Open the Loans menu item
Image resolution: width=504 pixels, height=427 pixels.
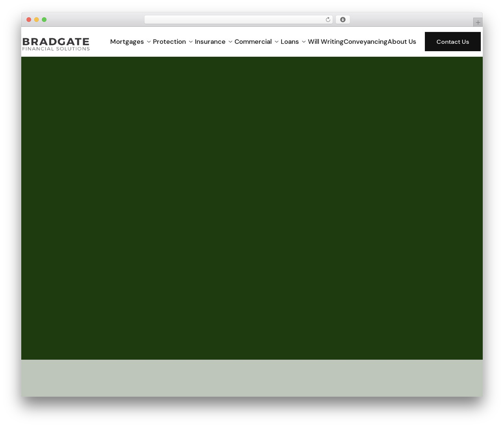[290, 42]
